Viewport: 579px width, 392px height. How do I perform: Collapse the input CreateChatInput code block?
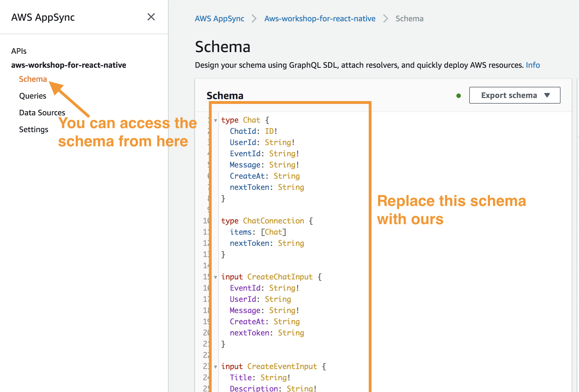[x=215, y=277]
